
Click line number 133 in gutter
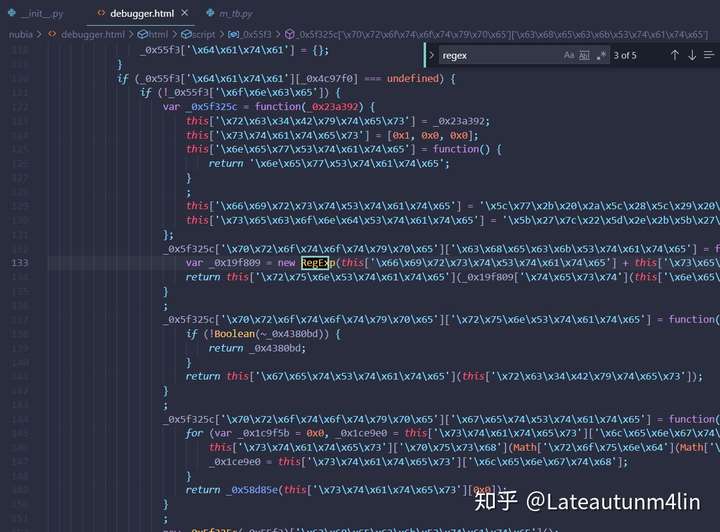click(20, 263)
